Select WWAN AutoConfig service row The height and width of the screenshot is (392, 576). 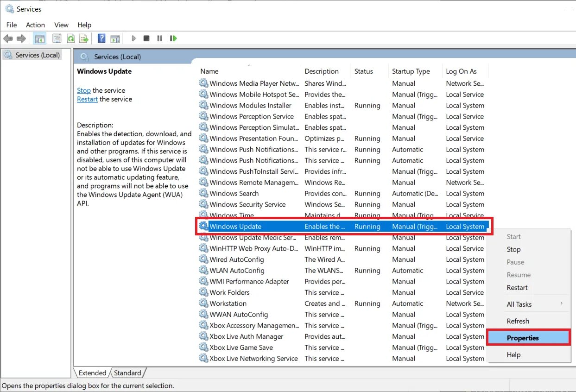[x=343, y=314]
